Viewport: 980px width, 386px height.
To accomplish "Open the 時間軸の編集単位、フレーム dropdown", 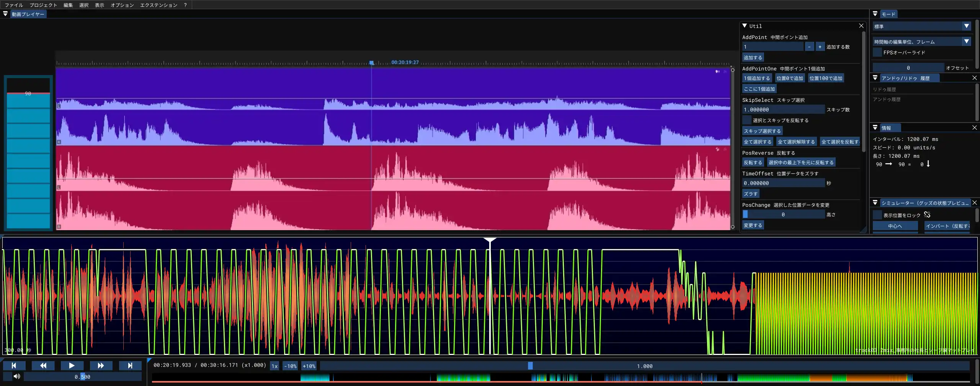I will tap(922, 42).
